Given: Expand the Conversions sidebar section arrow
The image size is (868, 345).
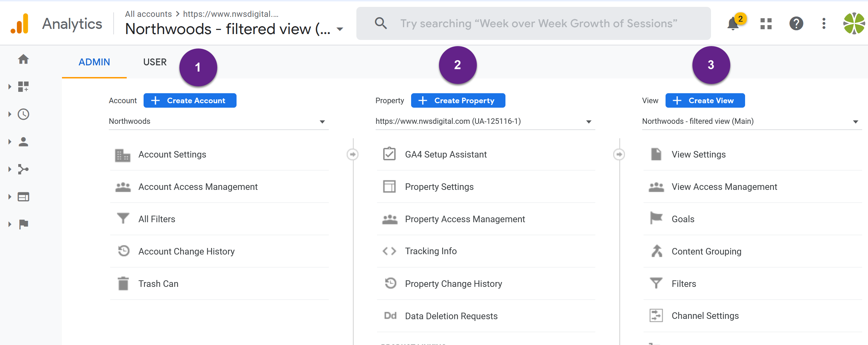Looking at the screenshot, I should [x=10, y=224].
